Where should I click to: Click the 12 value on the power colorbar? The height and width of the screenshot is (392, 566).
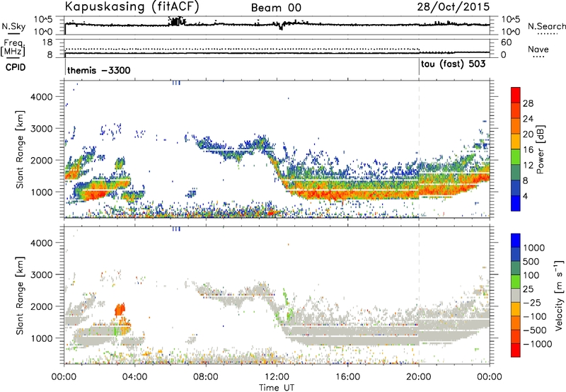click(528, 166)
